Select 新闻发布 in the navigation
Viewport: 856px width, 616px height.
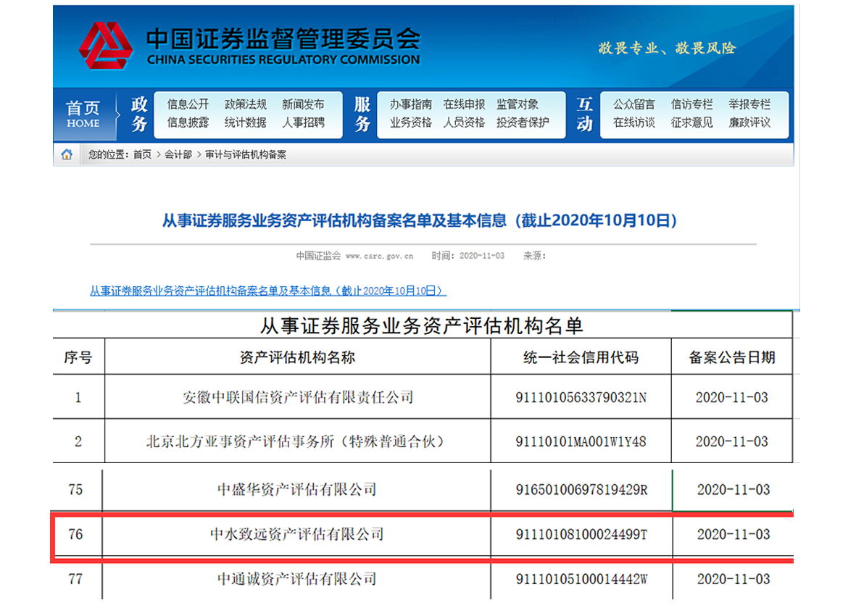[x=303, y=104]
